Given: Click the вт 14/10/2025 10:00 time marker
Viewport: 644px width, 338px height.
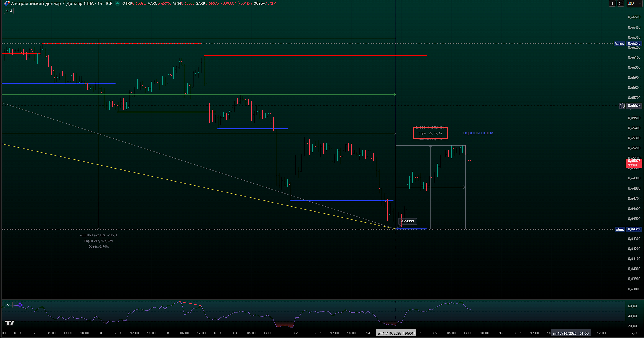Looking at the screenshot, I should [395, 333].
